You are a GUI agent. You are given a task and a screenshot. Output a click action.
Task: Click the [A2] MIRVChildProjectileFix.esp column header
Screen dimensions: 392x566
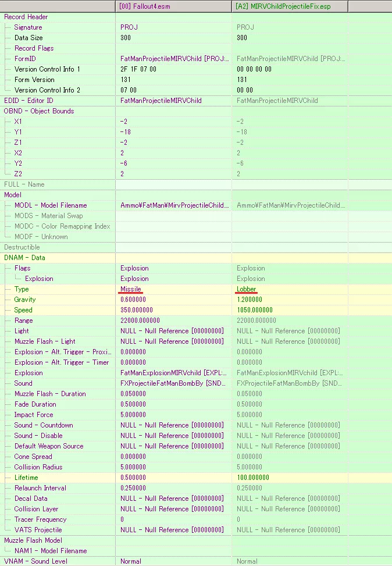[290, 6]
